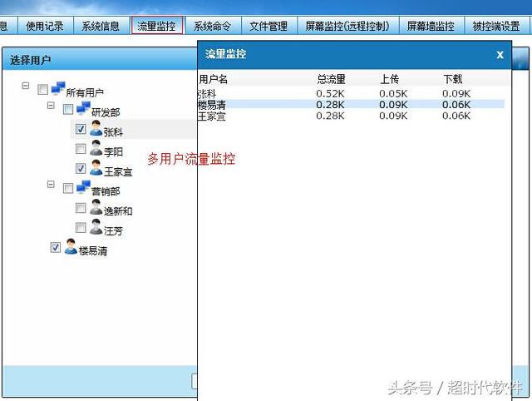Click the user avatar icon for 逸新和
532x401 pixels.
[96, 208]
